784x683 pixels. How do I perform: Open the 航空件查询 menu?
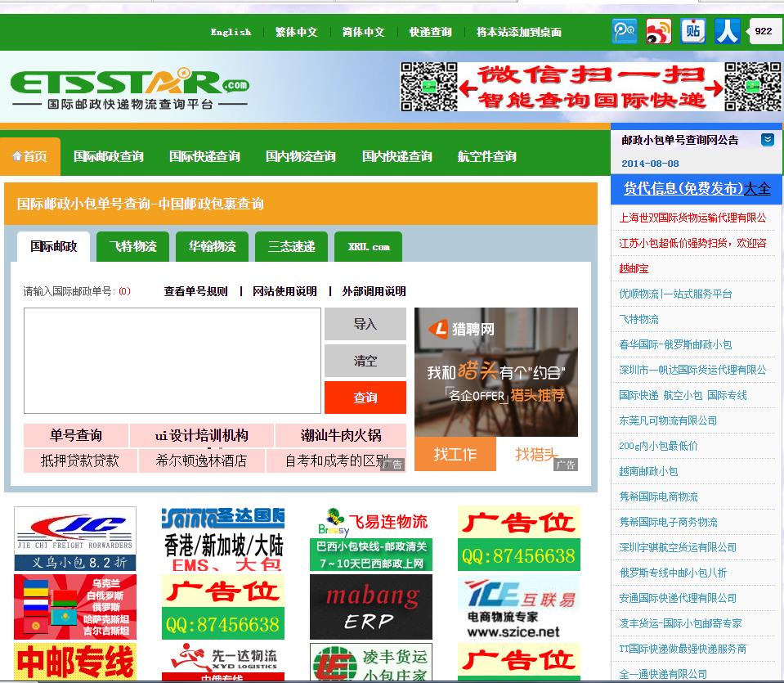click(x=487, y=156)
